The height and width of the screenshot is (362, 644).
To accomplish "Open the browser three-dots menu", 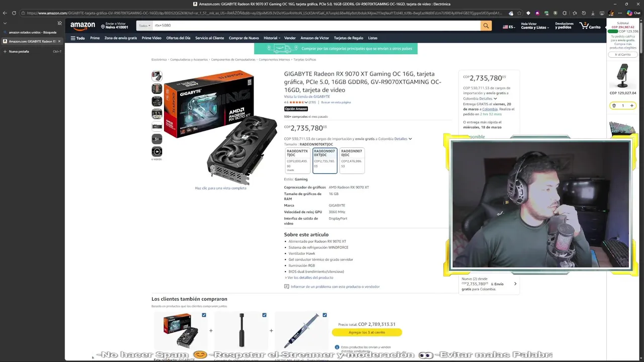I will pos(620,13).
